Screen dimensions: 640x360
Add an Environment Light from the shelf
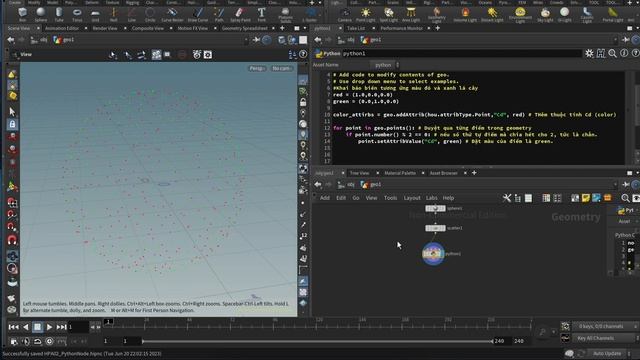coord(520,15)
